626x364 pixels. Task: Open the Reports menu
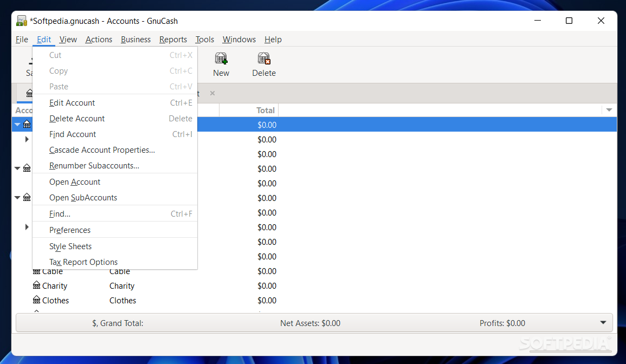[173, 40]
